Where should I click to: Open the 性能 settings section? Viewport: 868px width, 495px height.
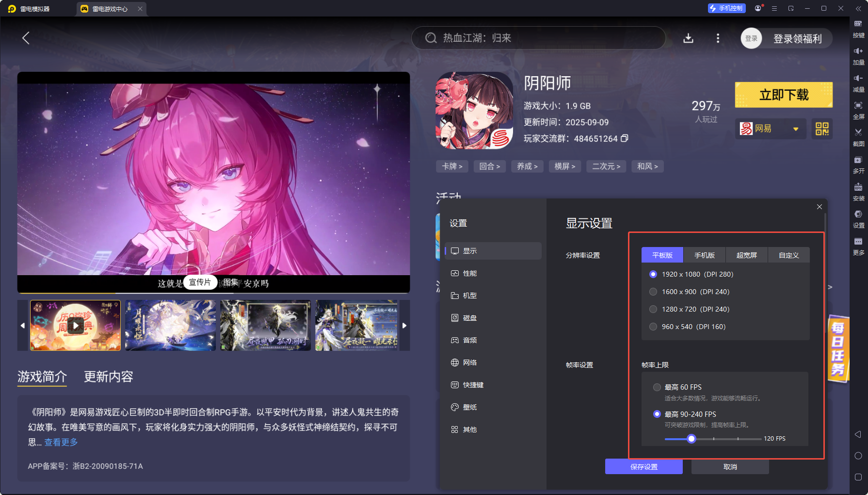(493, 273)
